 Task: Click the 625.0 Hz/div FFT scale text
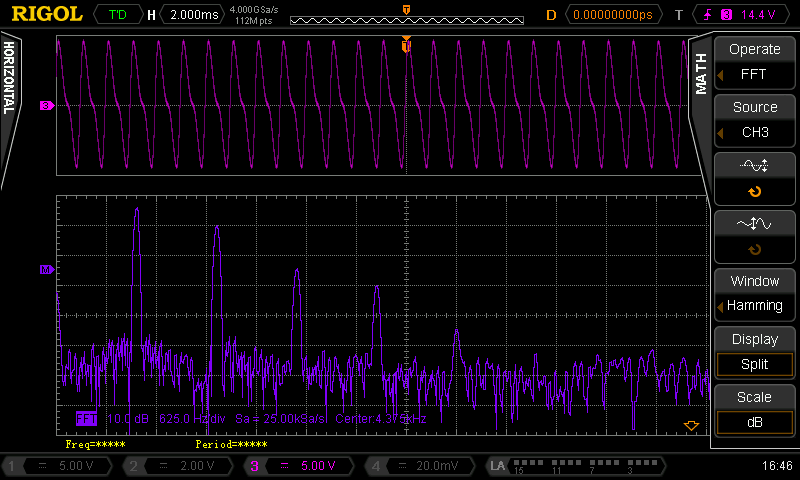[192, 419]
